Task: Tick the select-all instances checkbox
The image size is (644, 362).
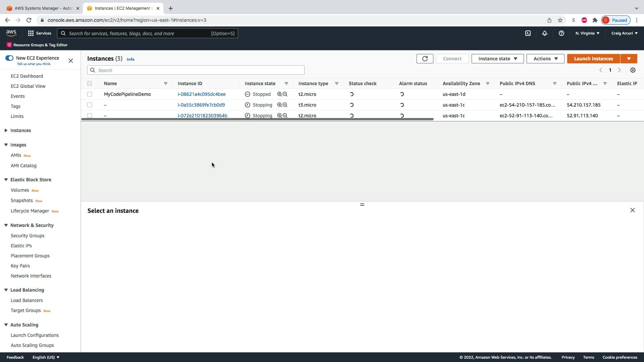Action: pyautogui.click(x=90, y=83)
